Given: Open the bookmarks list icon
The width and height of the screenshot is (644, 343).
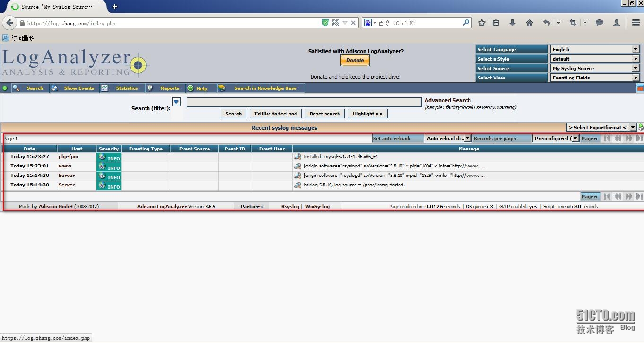Looking at the screenshot, I should (x=496, y=23).
